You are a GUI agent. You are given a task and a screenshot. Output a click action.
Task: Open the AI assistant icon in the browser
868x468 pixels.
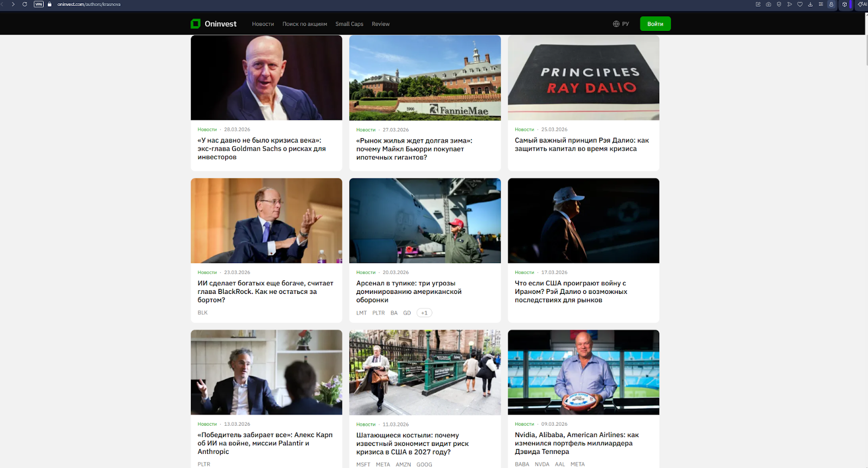click(862, 4)
